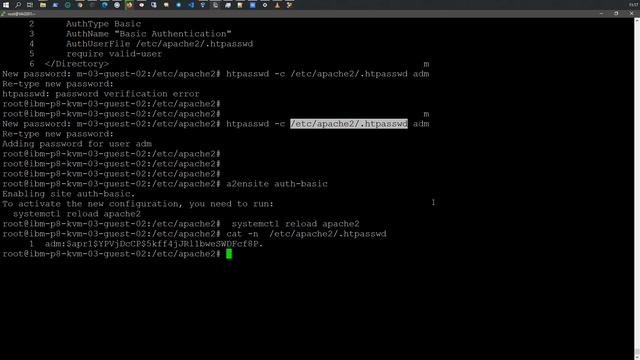The height and width of the screenshot is (360, 640).
Task: Click the indented 'systemctl reload apache2' hint
Action: (77, 214)
